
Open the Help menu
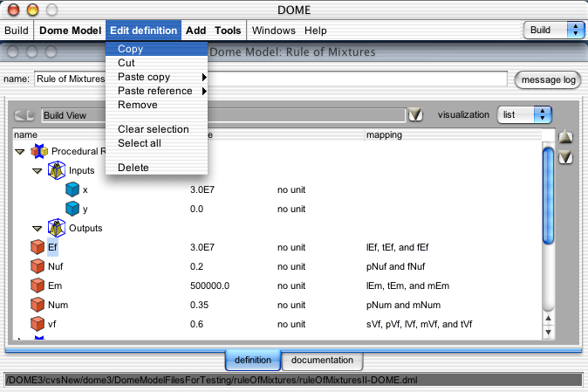tap(316, 31)
